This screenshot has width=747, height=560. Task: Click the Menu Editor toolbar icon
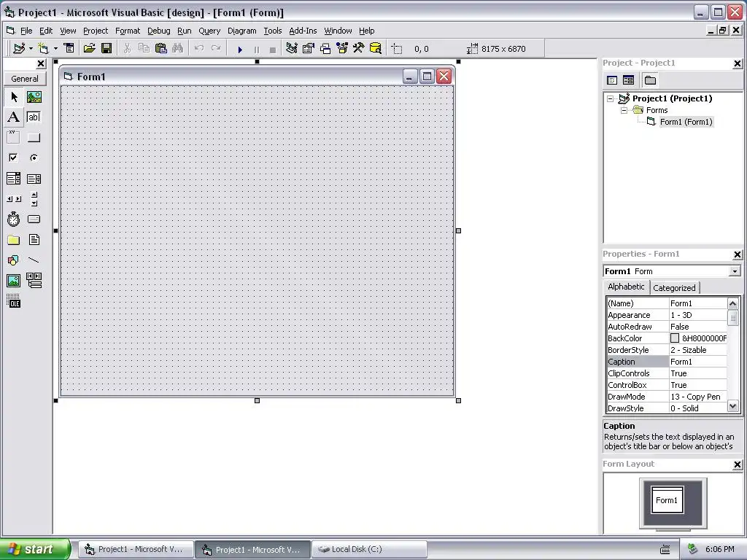coord(69,48)
